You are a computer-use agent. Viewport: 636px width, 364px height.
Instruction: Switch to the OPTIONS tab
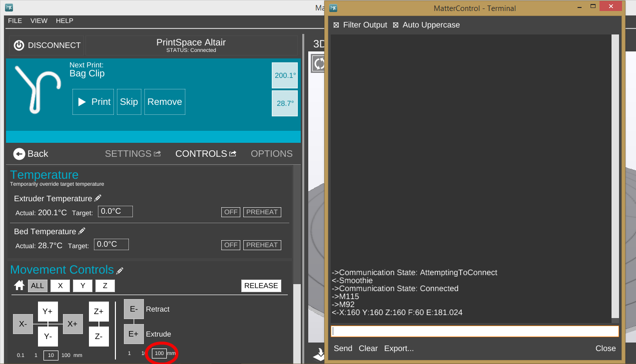272,154
